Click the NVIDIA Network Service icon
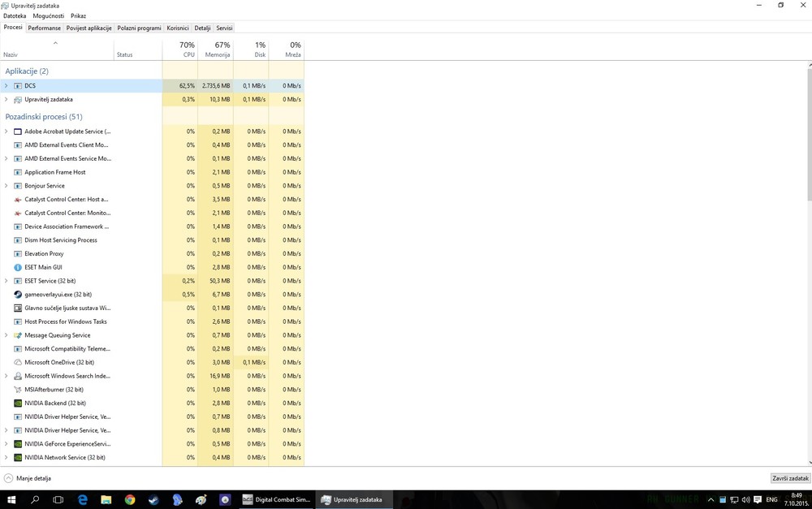Viewport: 812px width, 509px height. pyautogui.click(x=18, y=458)
